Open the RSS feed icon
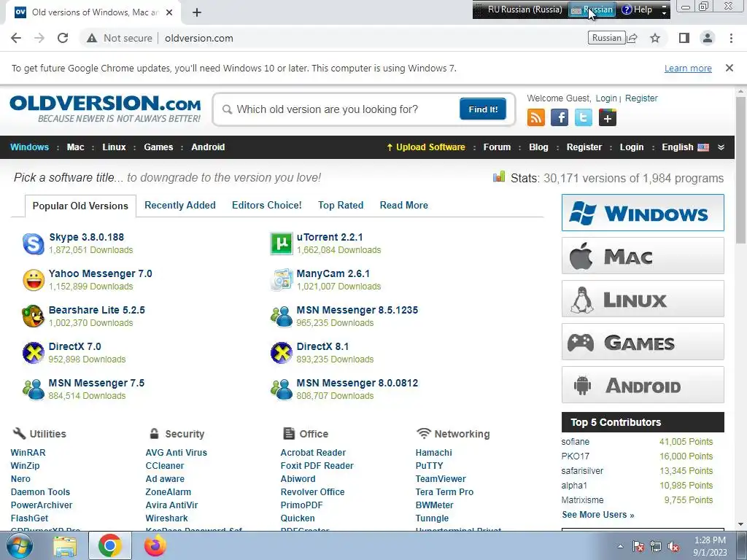The image size is (747, 560). (x=535, y=117)
